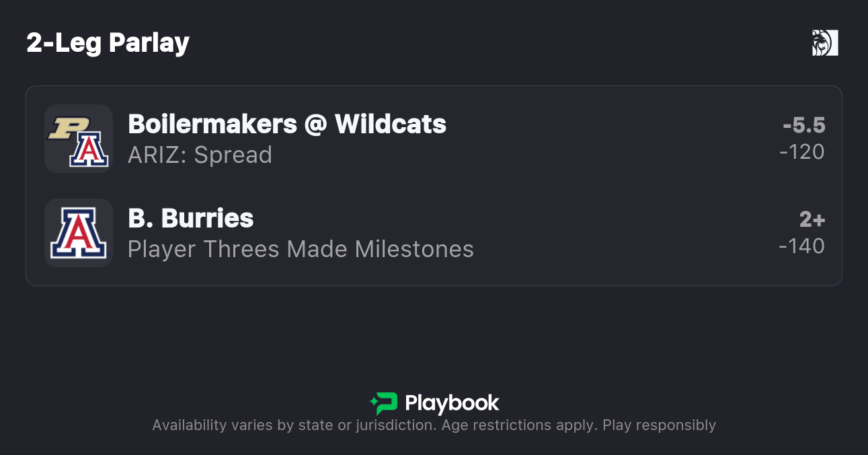Select the 2+ milestone value
Viewport: 868px width, 455px height.
pos(812,219)
